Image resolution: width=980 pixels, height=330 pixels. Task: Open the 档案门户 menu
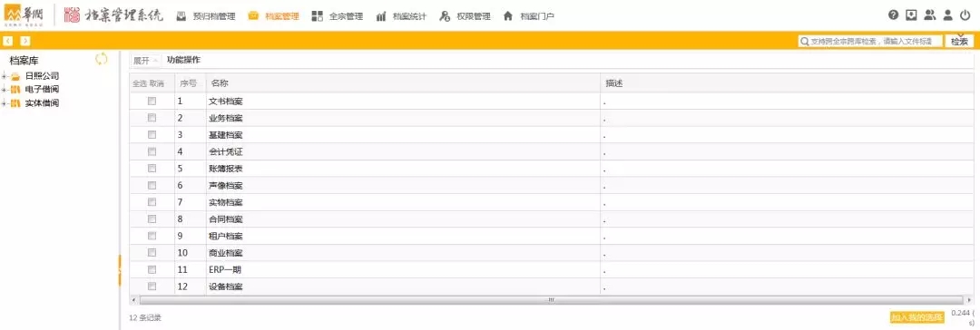pos(537,17)
